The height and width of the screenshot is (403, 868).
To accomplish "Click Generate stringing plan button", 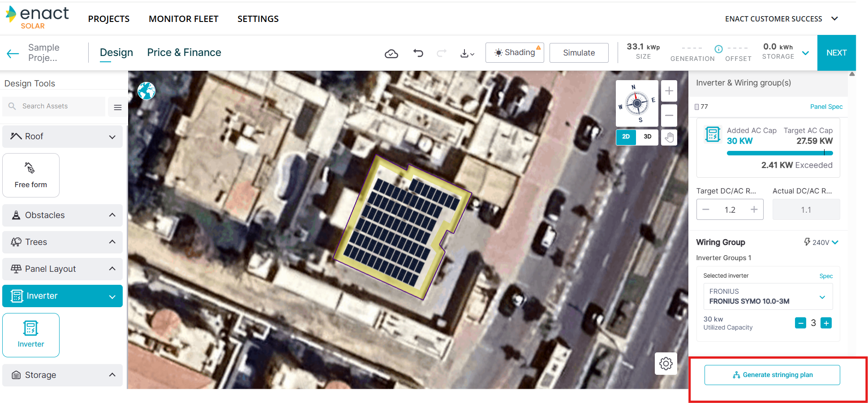I will pyautogui.click(x=772, y=375).
